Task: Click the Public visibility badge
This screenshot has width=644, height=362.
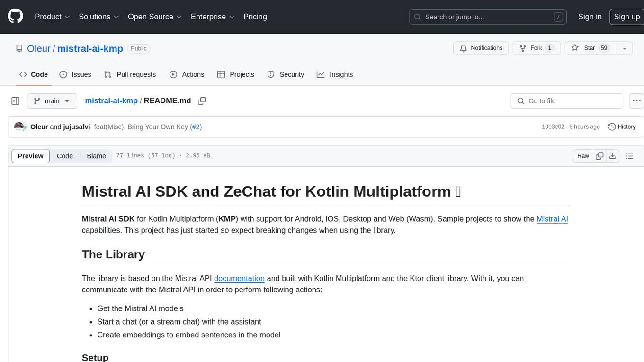Action: [139, 48]
